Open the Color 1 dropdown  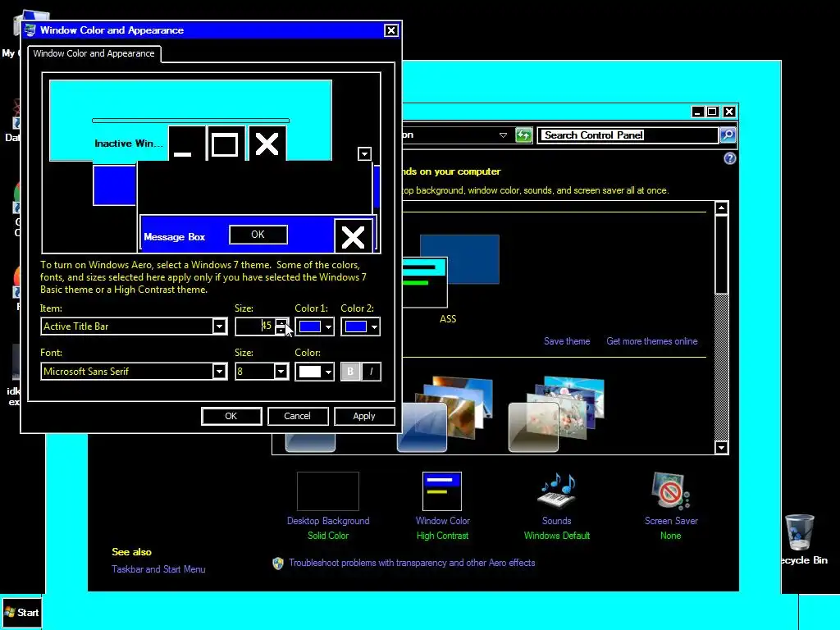(x=328, y=326)
